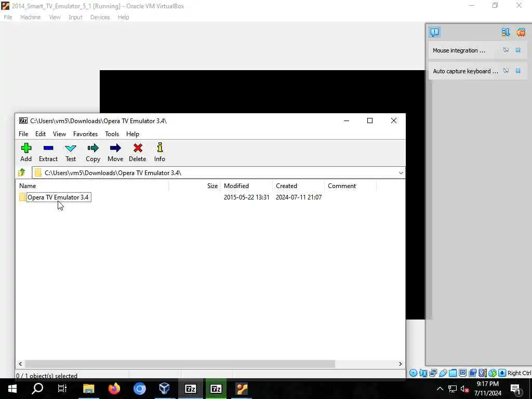This screenshot has width=532, height=399.
Task: Run Test from the 7-Zip toolbar
Action: (71, 152)
